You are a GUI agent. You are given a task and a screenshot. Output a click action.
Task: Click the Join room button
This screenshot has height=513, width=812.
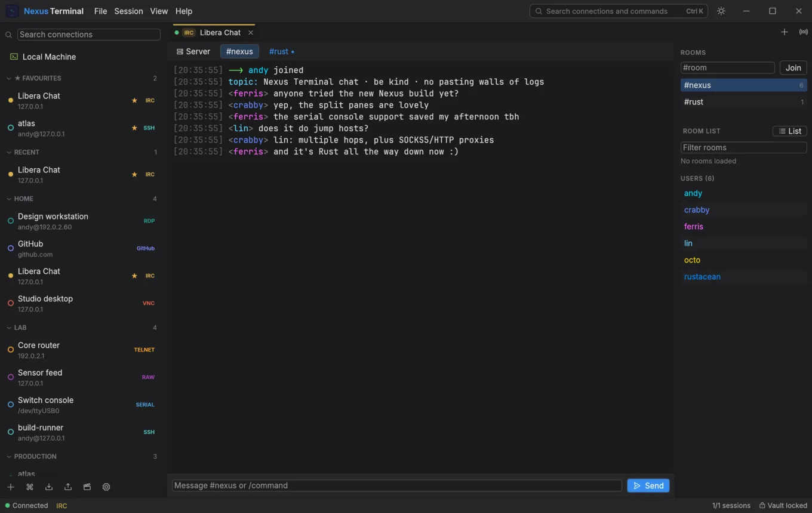tap(793, 67)
